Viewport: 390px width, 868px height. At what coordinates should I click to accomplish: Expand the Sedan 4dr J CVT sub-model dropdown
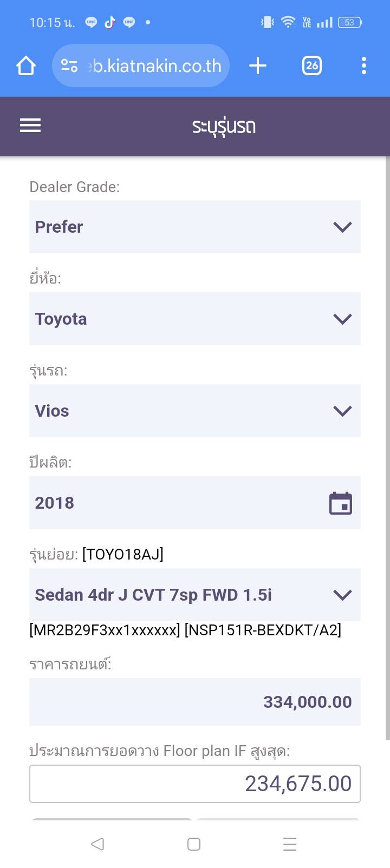(x=195, y=595)
